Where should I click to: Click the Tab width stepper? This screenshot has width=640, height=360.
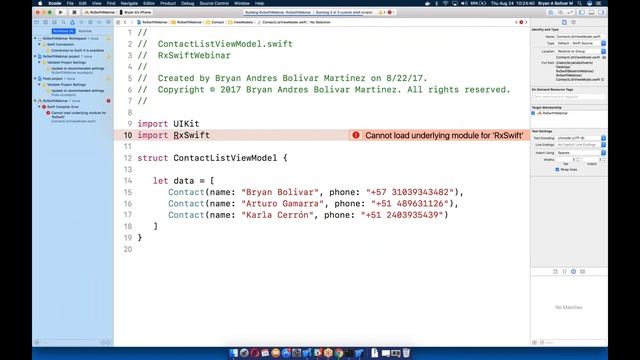click(x=578, y=159)
